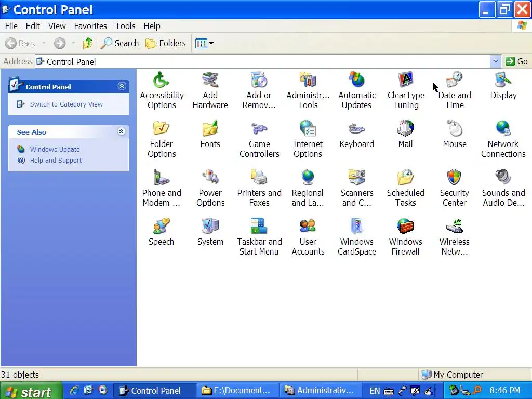The image size is (532, 399).
Task: Open Display settings icon
Action: tap(503, 80)
